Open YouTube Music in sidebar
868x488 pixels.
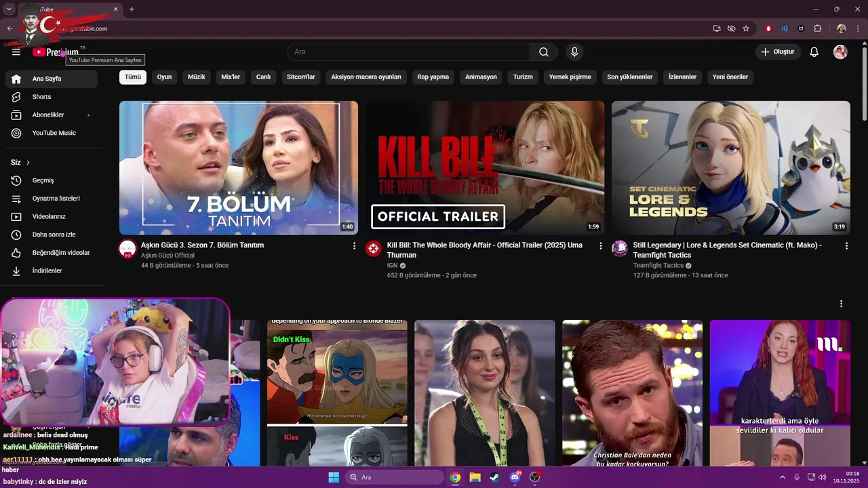(52, 133)
